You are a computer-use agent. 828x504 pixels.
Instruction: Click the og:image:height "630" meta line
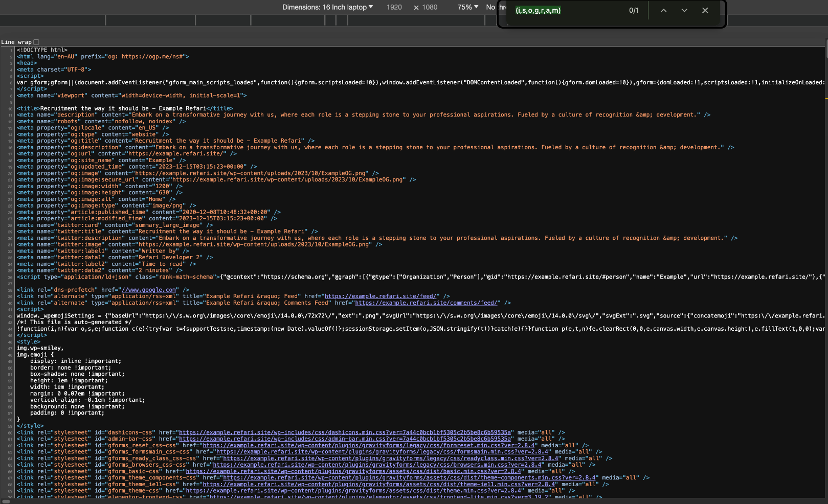(99, 193)
